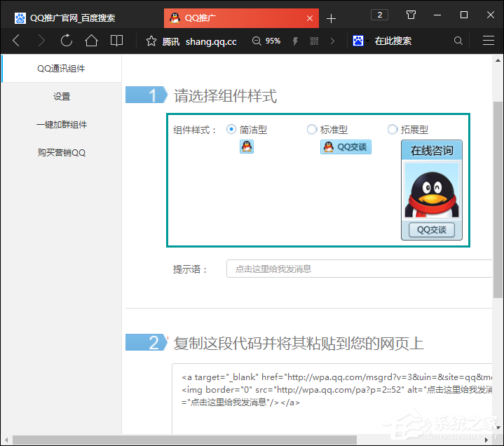Click the scroll up arrow

[498, 60]
